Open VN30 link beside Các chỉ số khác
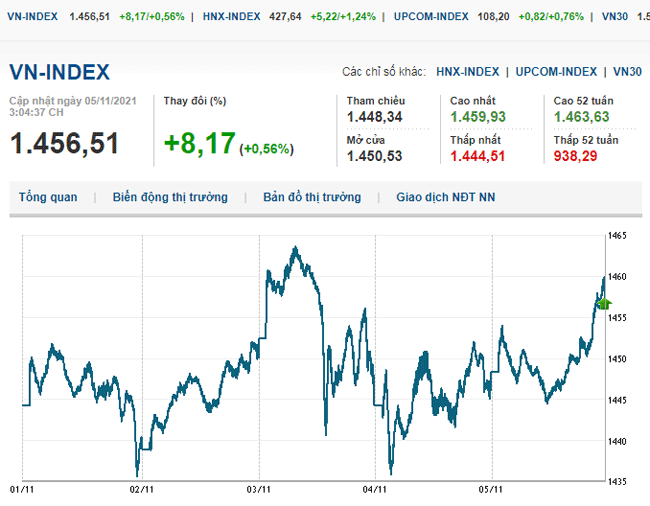Screen dimensions: 650x506 tap(627, 72)
